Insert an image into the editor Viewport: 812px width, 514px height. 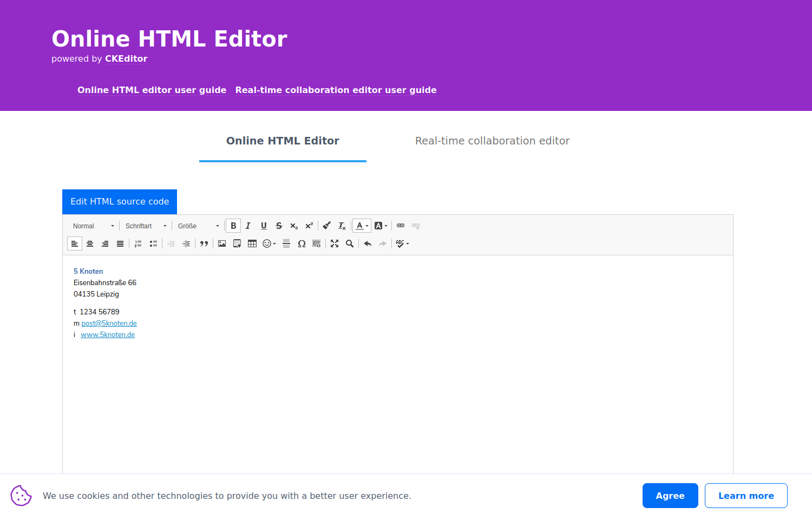point(222,243)
